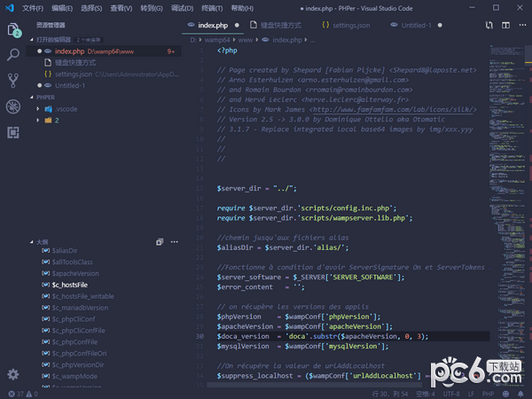Viewport: 532px width, 399px height.
Task: Place cursor on line 15 $server_dir assignment
Action: click(256, 188)
